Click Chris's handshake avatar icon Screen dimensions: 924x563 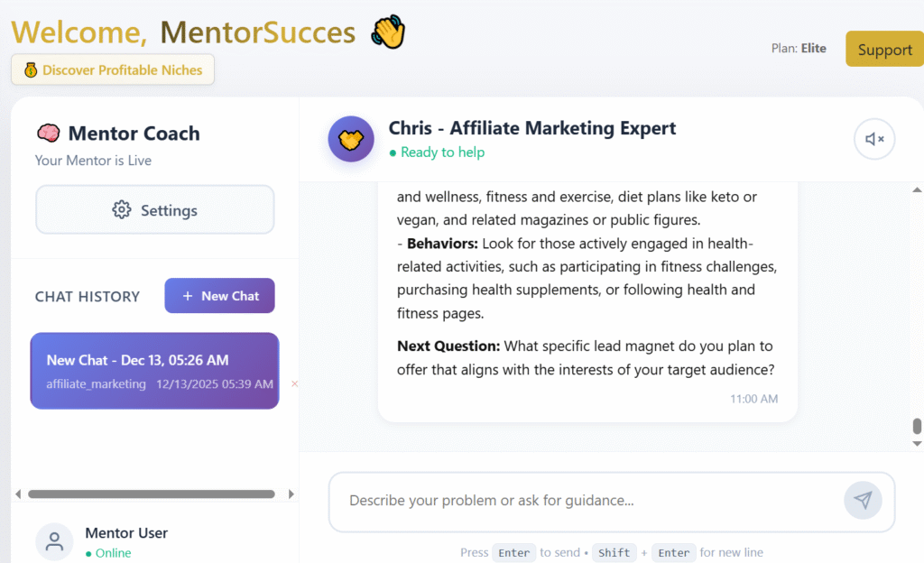351,140
